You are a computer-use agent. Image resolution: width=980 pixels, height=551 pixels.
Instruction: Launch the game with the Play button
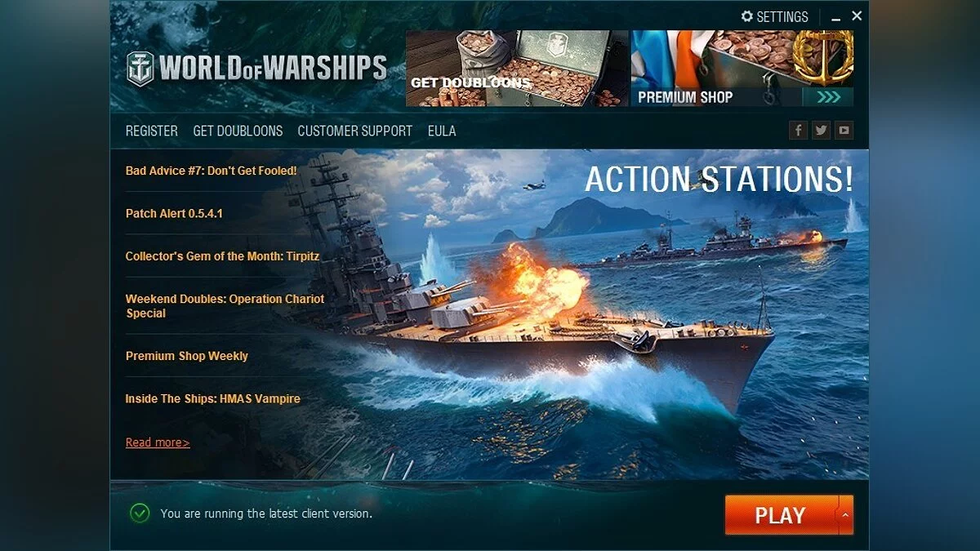point(782,515)
